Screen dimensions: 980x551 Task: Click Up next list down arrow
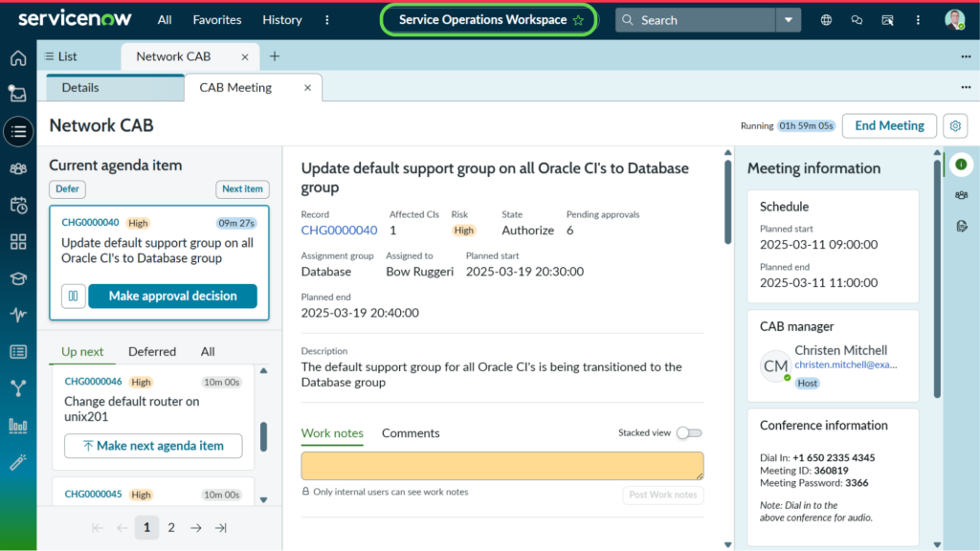264,499
